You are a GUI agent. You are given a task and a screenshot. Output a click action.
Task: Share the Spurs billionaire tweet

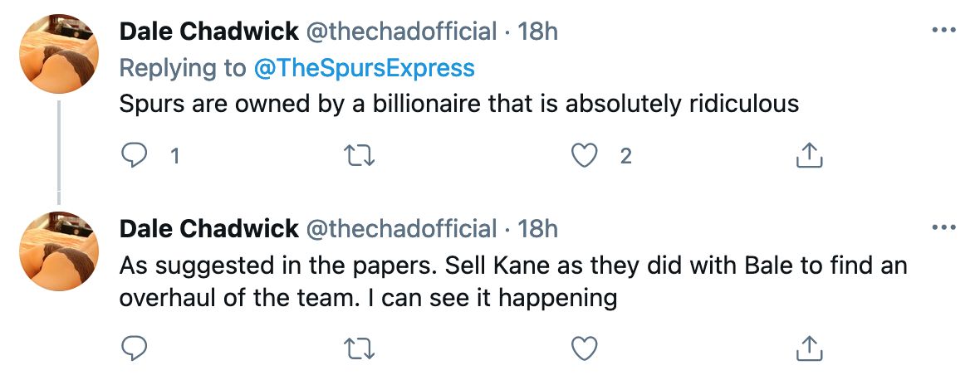[x=810, y=154]
